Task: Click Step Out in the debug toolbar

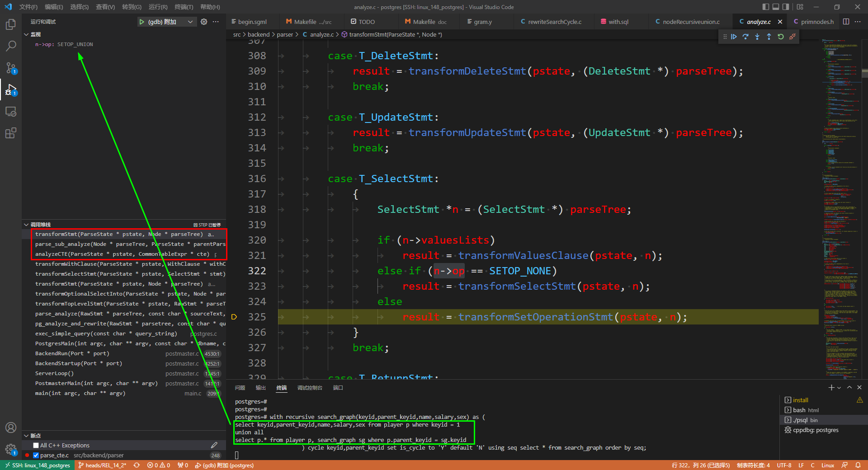Action: 769,37
